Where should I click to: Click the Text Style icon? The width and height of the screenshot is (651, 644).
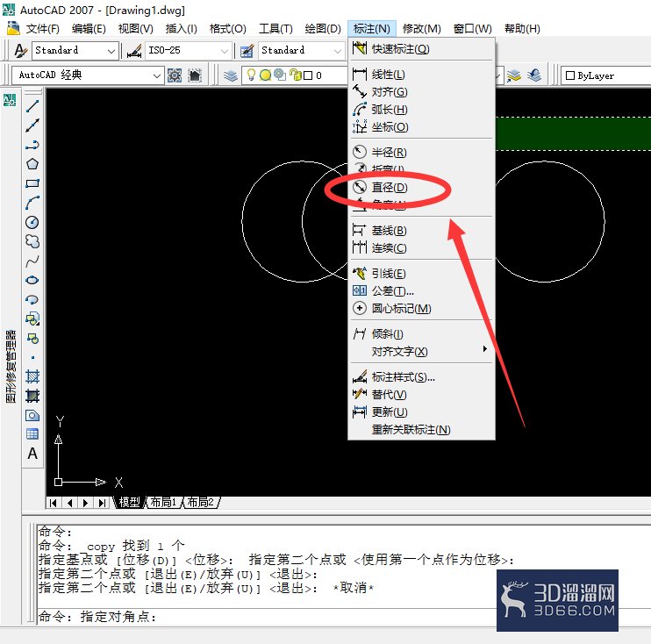coord(20,50)
